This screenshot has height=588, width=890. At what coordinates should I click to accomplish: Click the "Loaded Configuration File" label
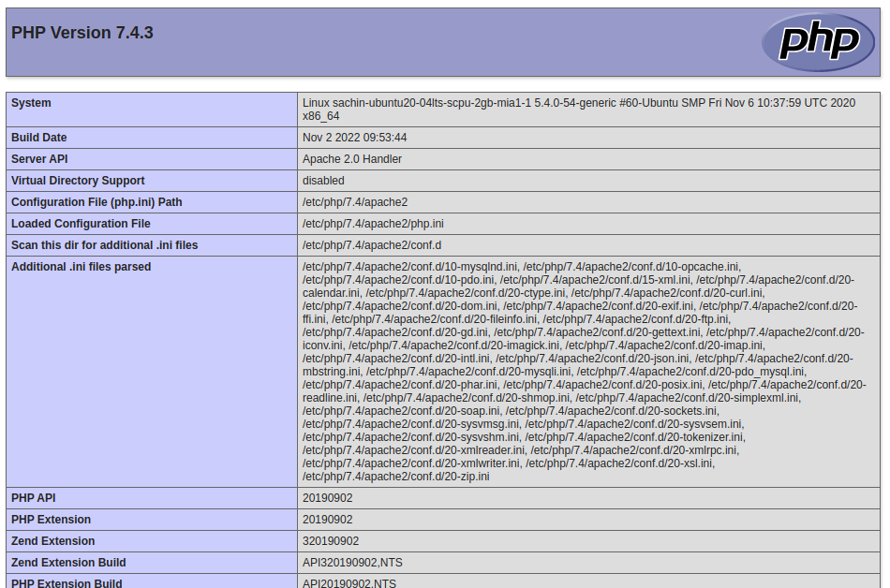click(x=81, y=224)
